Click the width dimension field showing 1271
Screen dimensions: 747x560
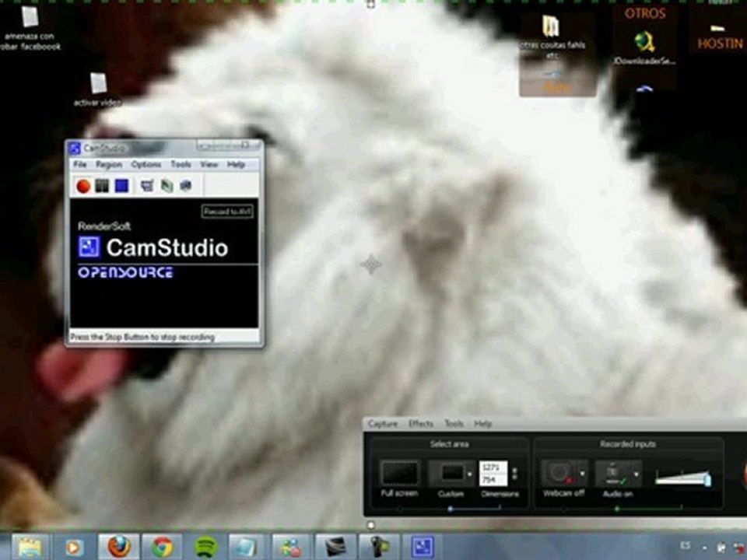coord(492,467)
